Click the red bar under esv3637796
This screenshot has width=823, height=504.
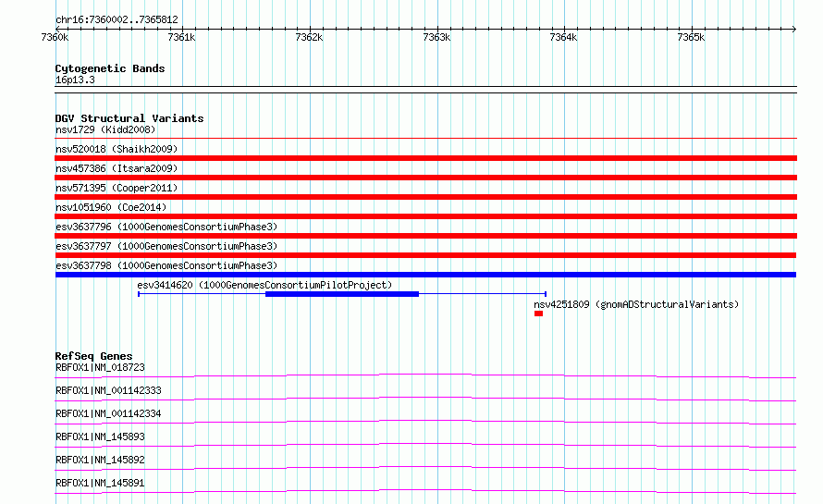click(425, 236)
